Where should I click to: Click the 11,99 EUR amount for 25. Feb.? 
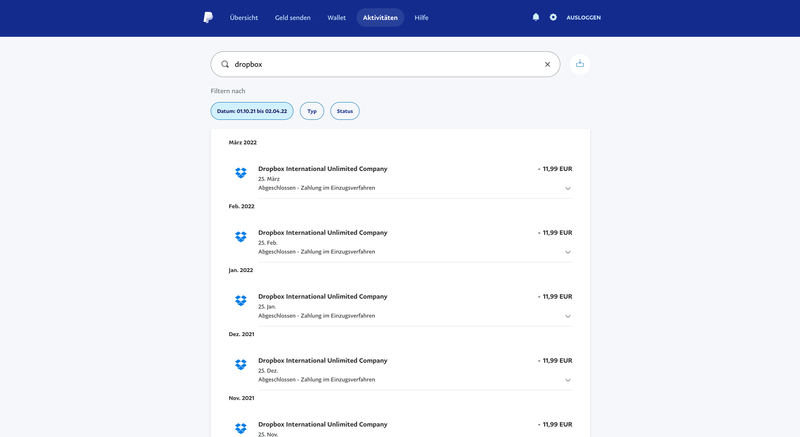555,233
